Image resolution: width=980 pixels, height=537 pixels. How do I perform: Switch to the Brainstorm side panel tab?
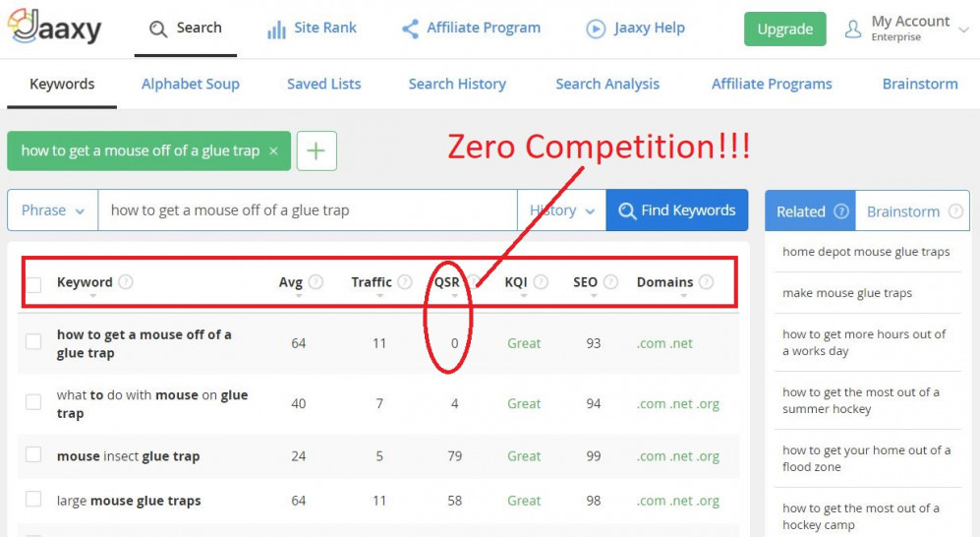point(912,211)
